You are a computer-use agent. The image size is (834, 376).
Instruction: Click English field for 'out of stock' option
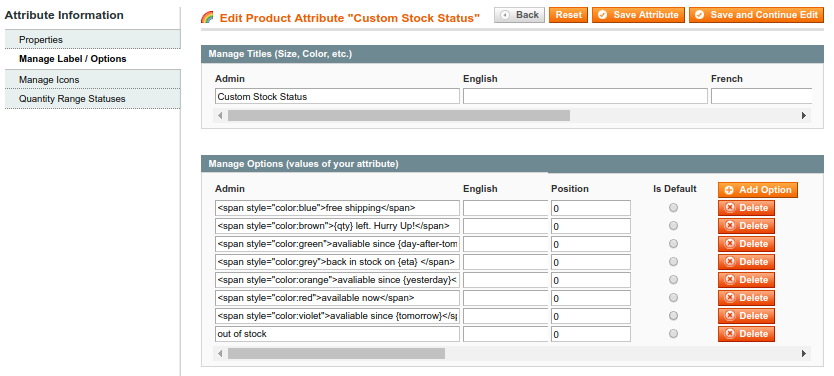505,334
